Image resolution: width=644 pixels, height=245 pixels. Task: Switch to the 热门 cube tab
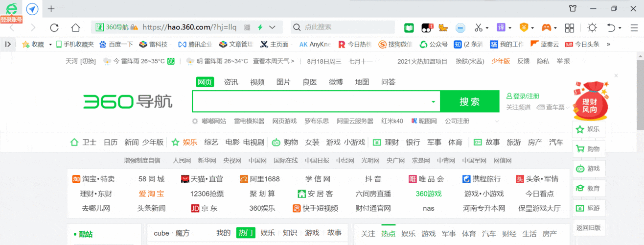click(246, 233)
